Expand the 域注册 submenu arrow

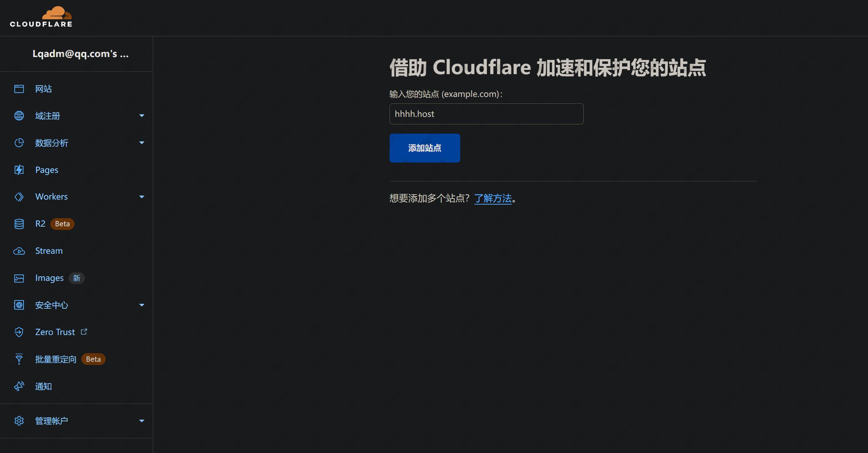[142, 115]
